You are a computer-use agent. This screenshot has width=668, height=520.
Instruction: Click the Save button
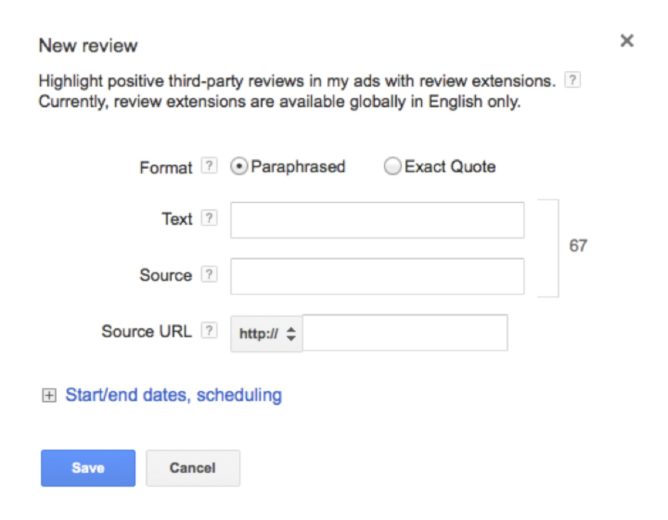tap(88, 468)
